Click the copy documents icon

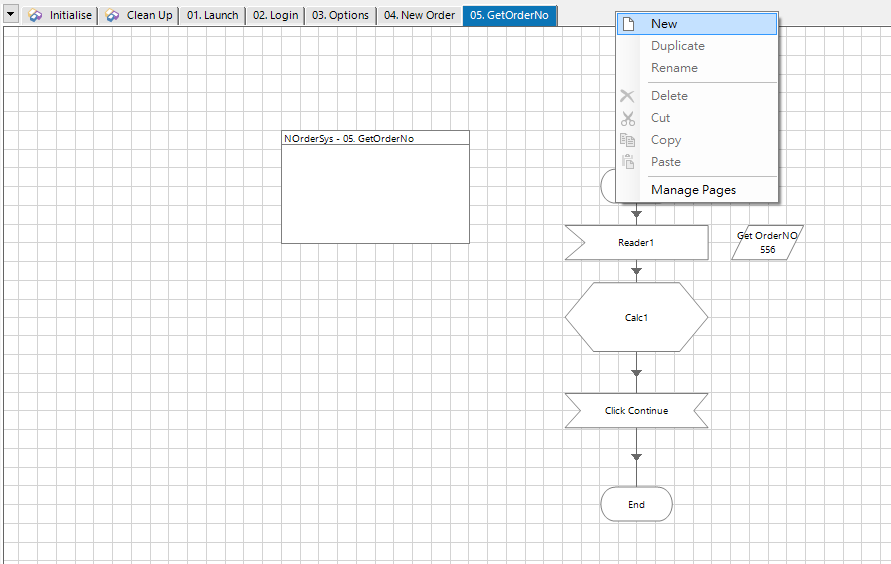[x=627, y=140]
